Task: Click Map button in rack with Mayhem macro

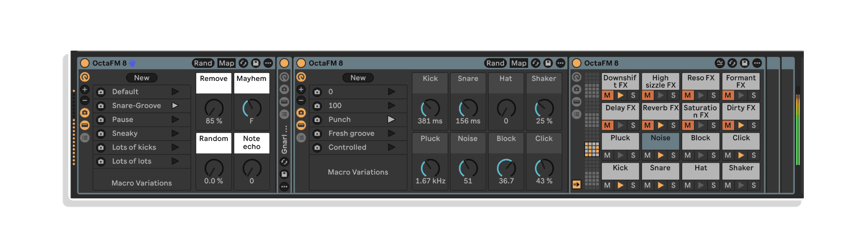Action: 226,63
